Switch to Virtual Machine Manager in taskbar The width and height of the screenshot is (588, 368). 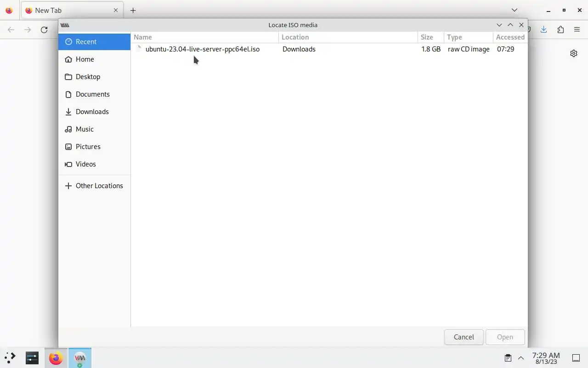click(80, 358)
